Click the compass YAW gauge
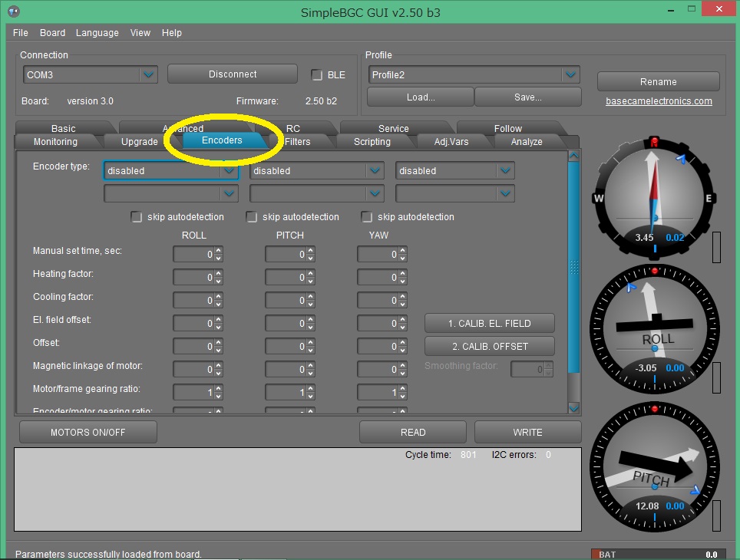740x560 pixels. [655, 198]
